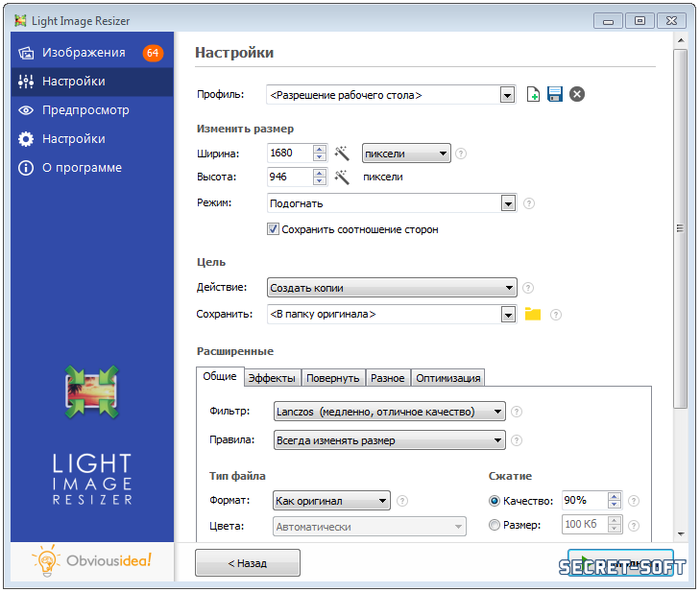Click help icon next to Качество
Screen dimensions: 700x592
633,501
